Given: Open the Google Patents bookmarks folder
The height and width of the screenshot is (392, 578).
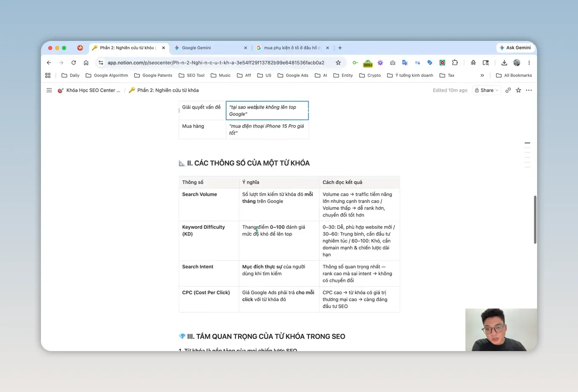Looking at the screenshot, I should pyautogui.click(x=153, y=75).
